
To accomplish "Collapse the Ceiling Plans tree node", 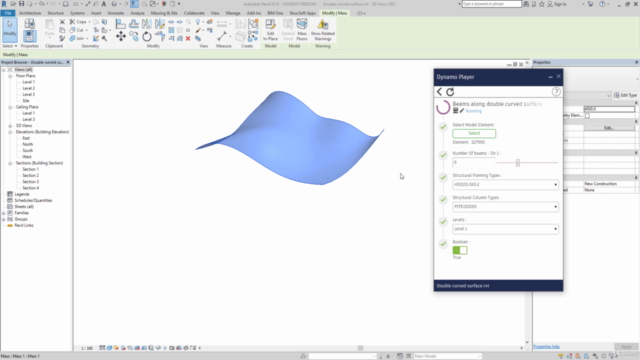I will coord(10,107).
